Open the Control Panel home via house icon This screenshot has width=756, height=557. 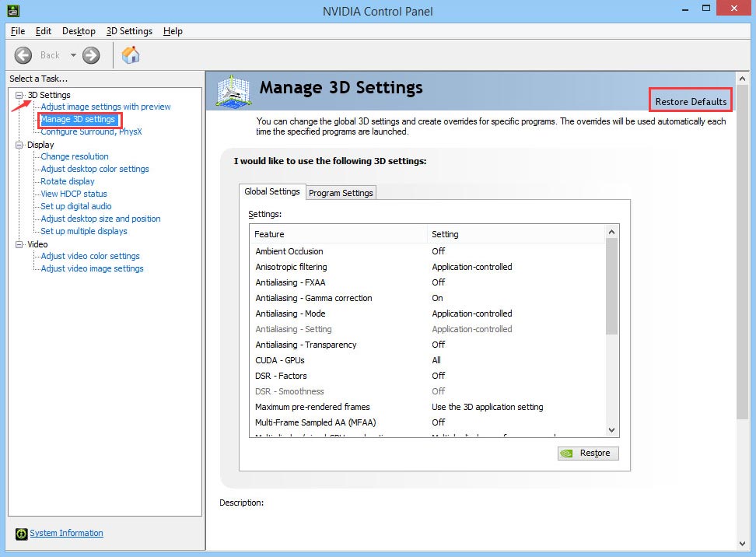click(x=130, y=55)
